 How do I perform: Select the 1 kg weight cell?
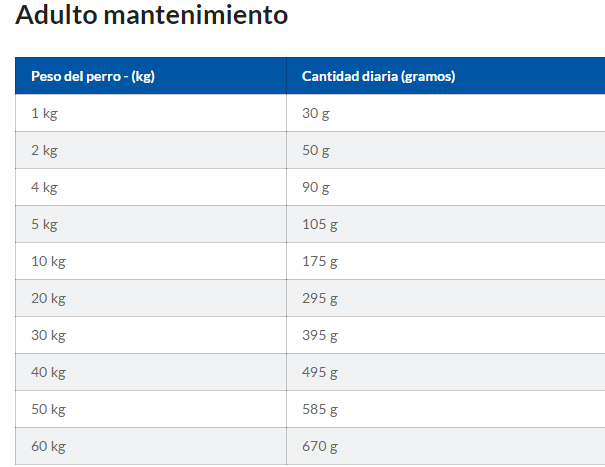click(44, 113)
